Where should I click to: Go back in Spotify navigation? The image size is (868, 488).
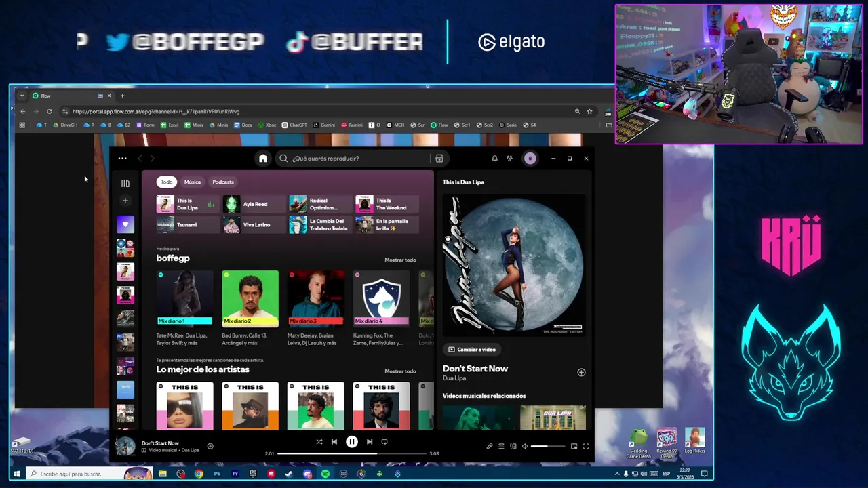[140, 159]
